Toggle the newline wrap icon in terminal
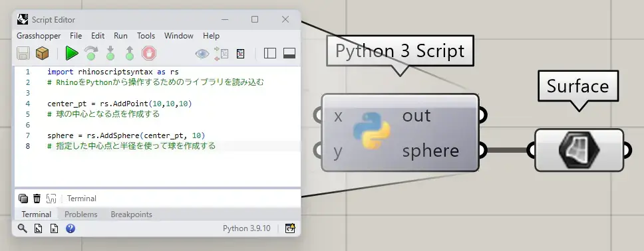Screen dimensions: 644x251 [51, 199]
